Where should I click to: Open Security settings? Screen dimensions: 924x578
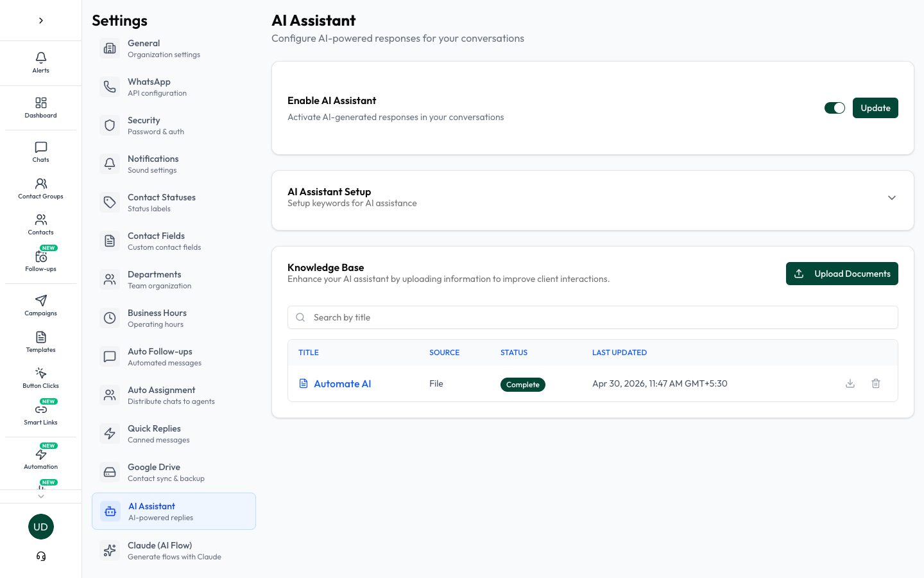tap(174, 125)
